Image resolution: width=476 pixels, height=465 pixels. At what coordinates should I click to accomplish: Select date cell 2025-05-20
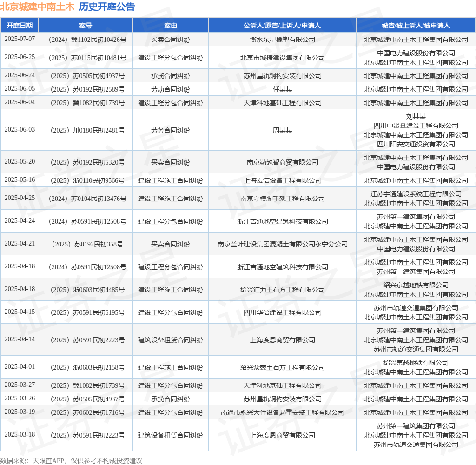[x=20, y=161]
